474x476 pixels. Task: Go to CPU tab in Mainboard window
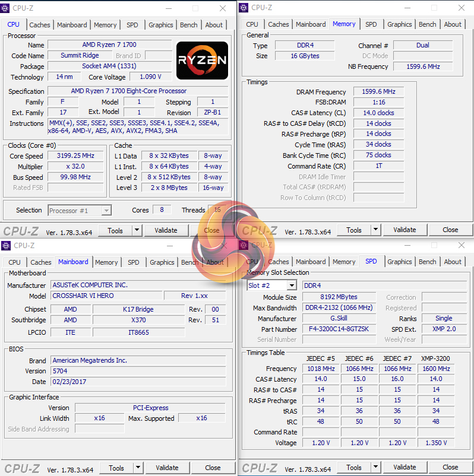(15, 262)
